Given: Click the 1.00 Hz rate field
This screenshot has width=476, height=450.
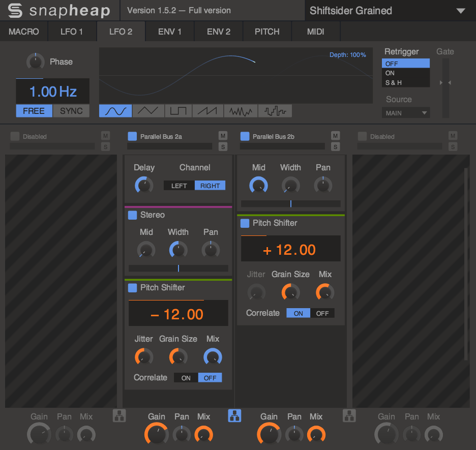Looking at the screenshot, I should coord(52,92).
